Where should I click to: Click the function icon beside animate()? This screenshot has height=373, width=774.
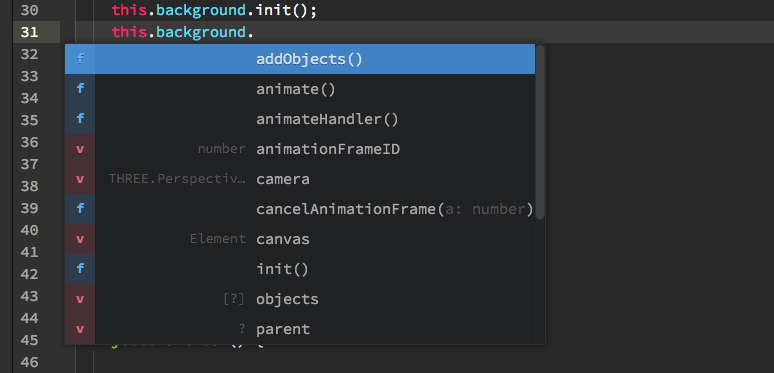(x=80, y=89)
